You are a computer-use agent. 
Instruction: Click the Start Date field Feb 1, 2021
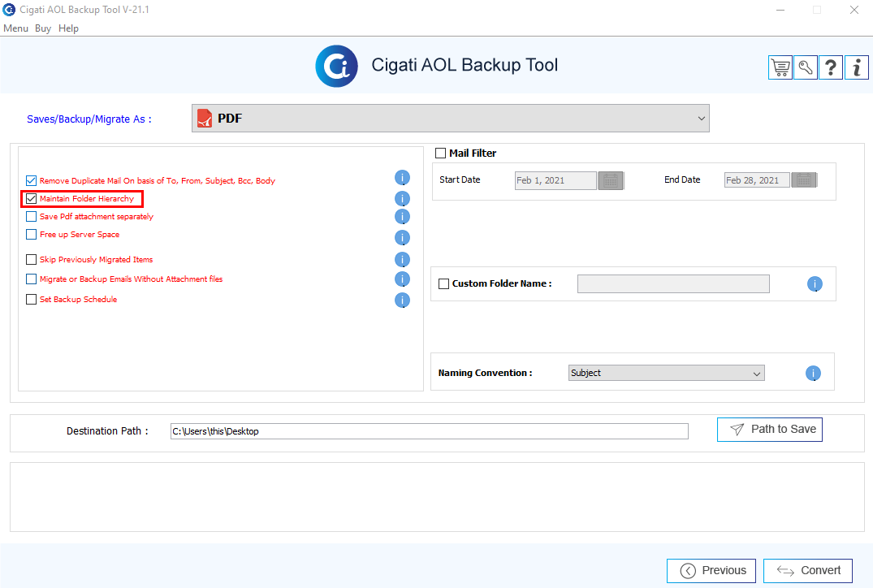[555, 180]
